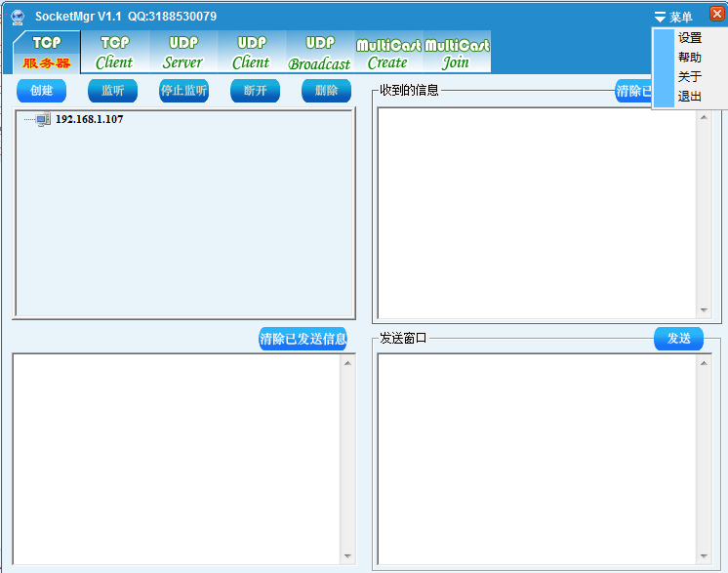Switch to the UDP Server tab
728x573 pixels.
(182, 53)
